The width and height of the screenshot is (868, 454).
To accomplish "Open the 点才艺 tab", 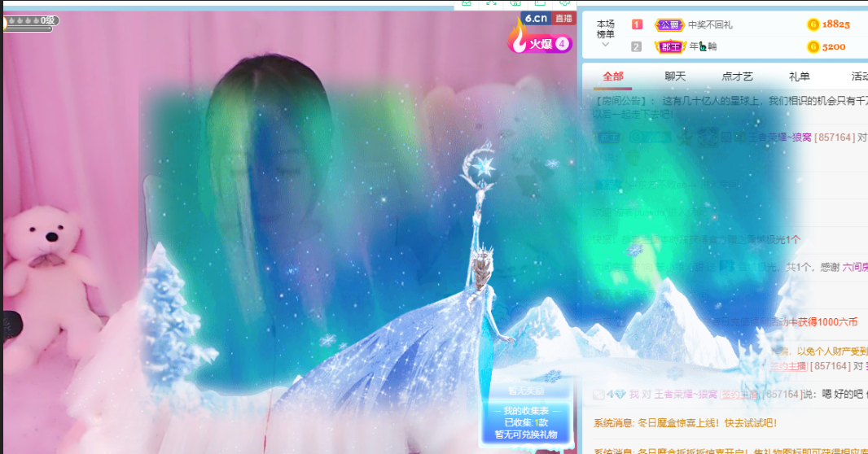I will tap(737, 76).
